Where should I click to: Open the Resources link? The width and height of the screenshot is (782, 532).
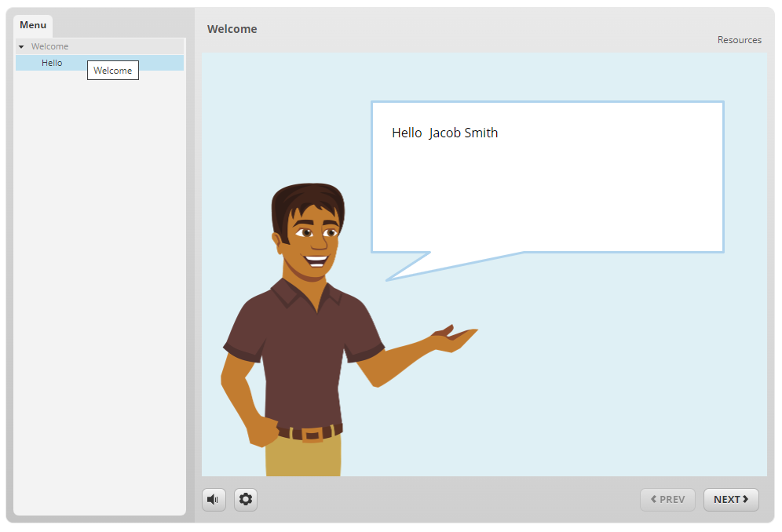click(739, 40)
